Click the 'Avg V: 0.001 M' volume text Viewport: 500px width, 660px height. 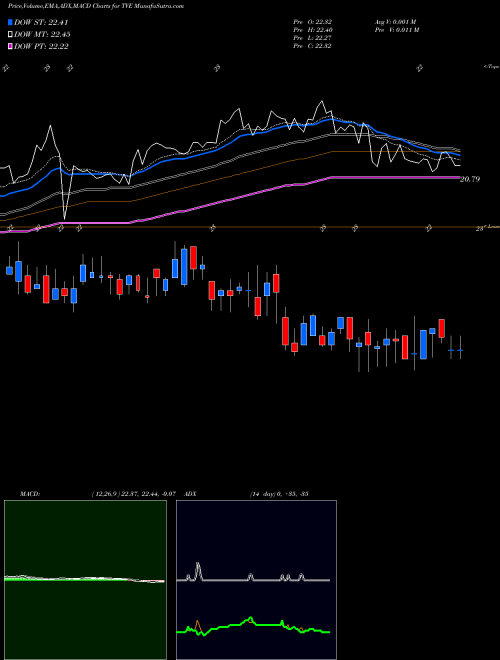(395, 22)
